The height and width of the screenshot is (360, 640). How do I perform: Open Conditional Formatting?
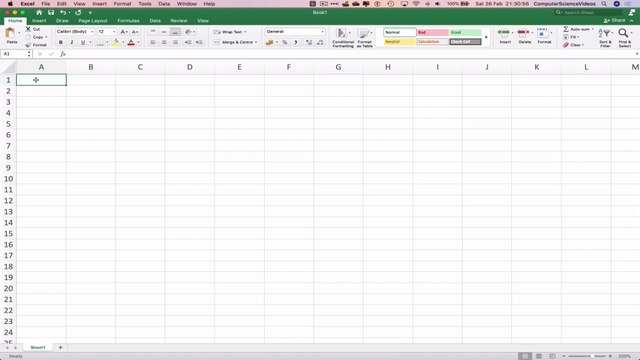342,38
